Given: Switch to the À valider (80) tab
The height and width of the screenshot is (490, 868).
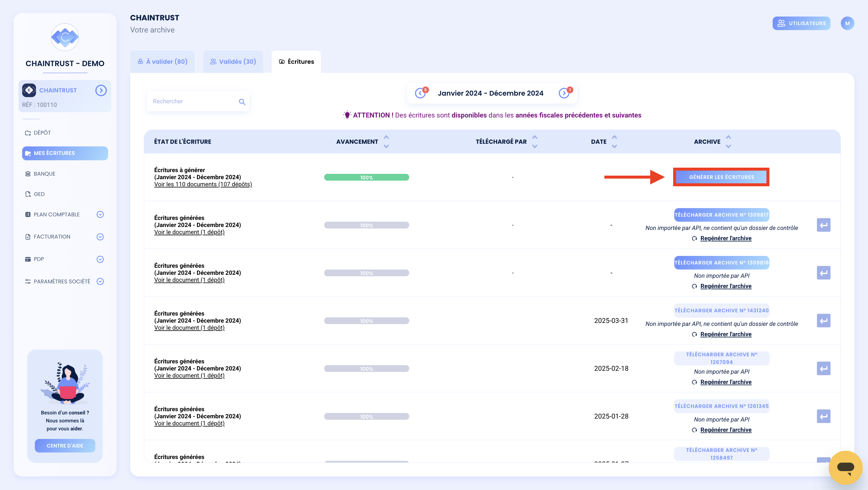Looking at the screenshot, I should [162, 62].
